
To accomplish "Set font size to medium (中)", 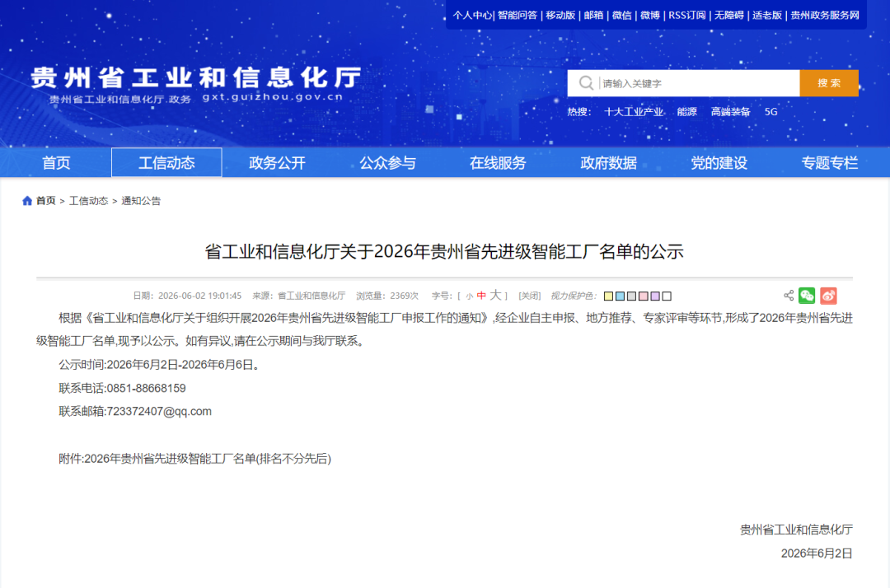I will point(481,296).
